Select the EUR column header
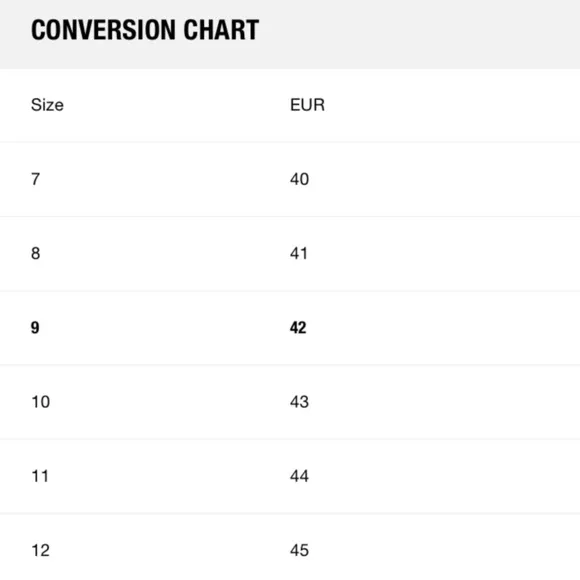Screen dimensions: 580x580 [307, 105]
